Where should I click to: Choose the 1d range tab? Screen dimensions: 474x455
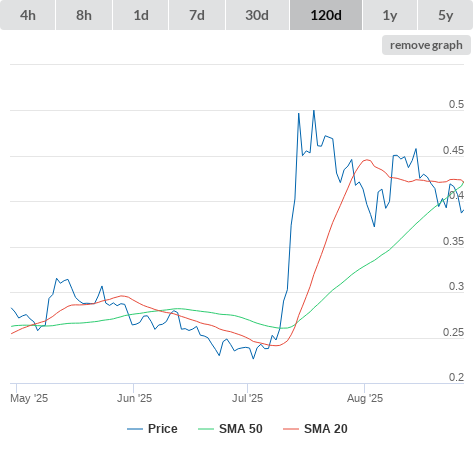[x=141, y=15]
